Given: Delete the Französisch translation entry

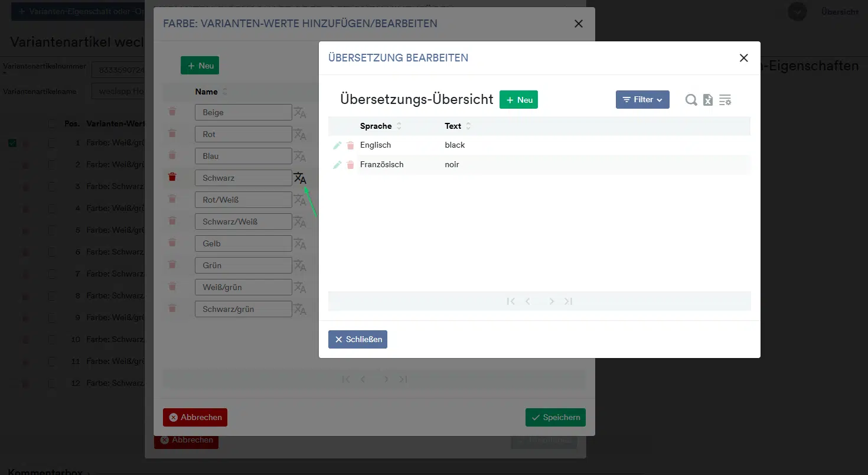Looking at the screenshot, I should pos(350,165).
